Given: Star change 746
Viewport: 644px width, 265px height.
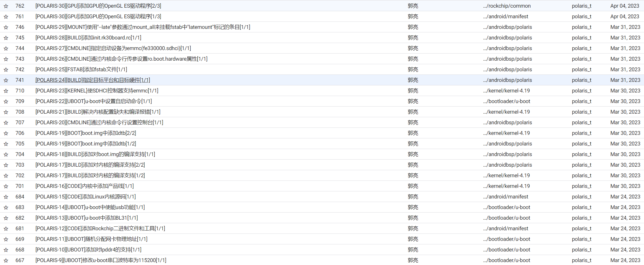Looking at the screenshot, I should (6, 27).
